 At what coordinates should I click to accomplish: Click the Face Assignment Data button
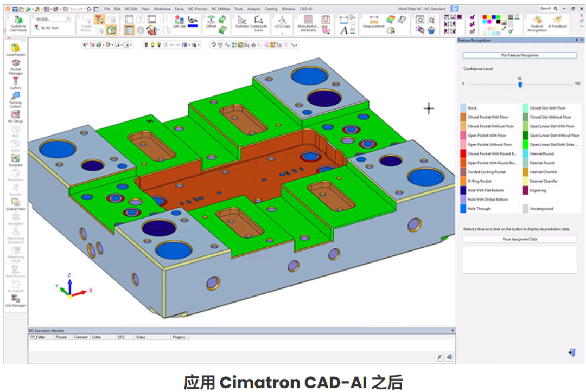(x=519, y=239)
